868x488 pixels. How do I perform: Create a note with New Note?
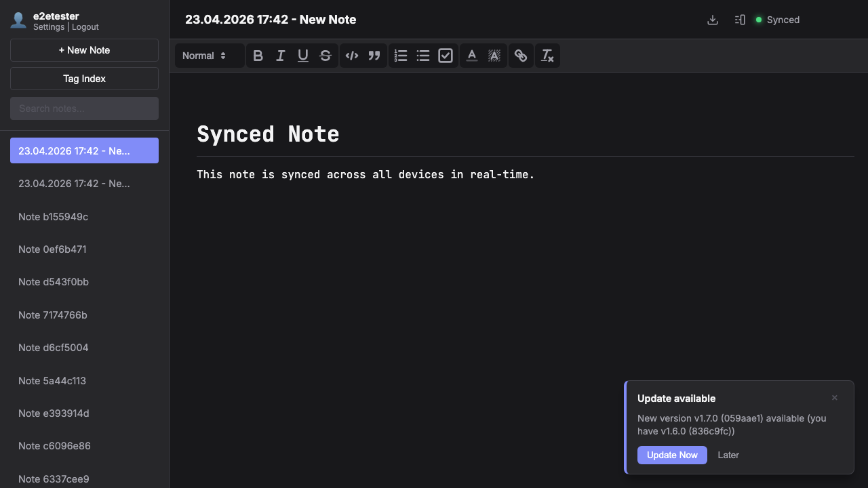click(84, 49)
